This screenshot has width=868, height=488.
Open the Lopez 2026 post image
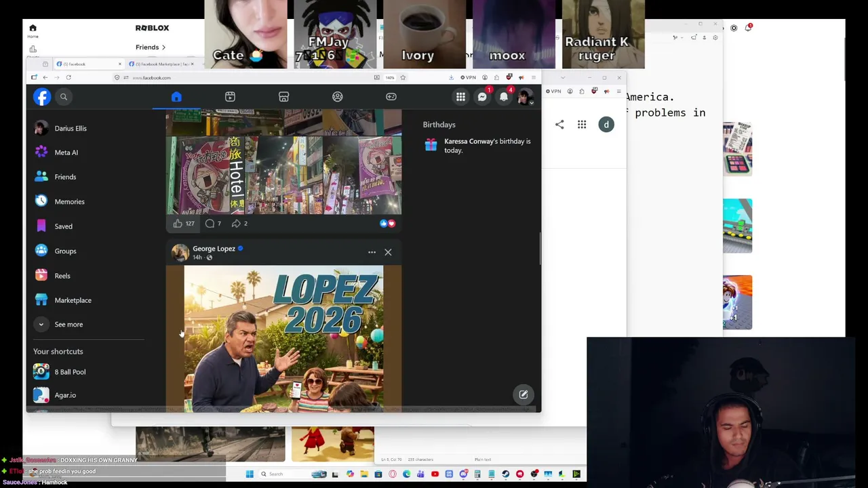283,339
